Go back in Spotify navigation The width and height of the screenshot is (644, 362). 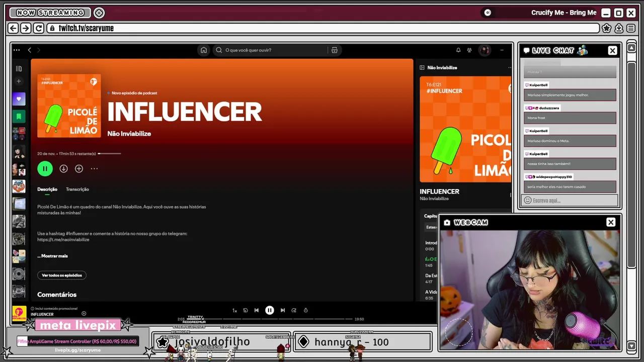30,50
